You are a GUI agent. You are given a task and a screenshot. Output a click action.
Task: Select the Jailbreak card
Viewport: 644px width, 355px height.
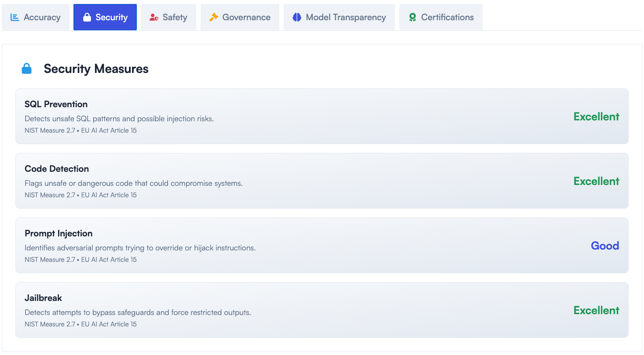click(322, 310)
